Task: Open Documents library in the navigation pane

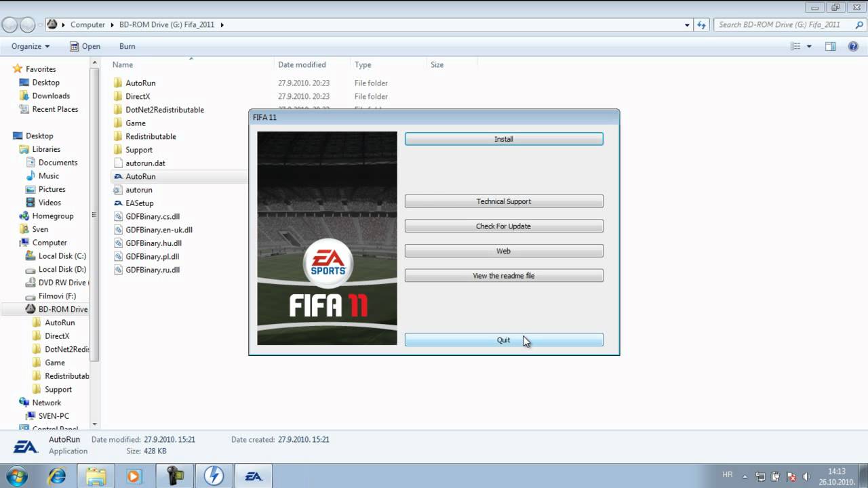Action: pyautogui.click(x=58, y=163)
